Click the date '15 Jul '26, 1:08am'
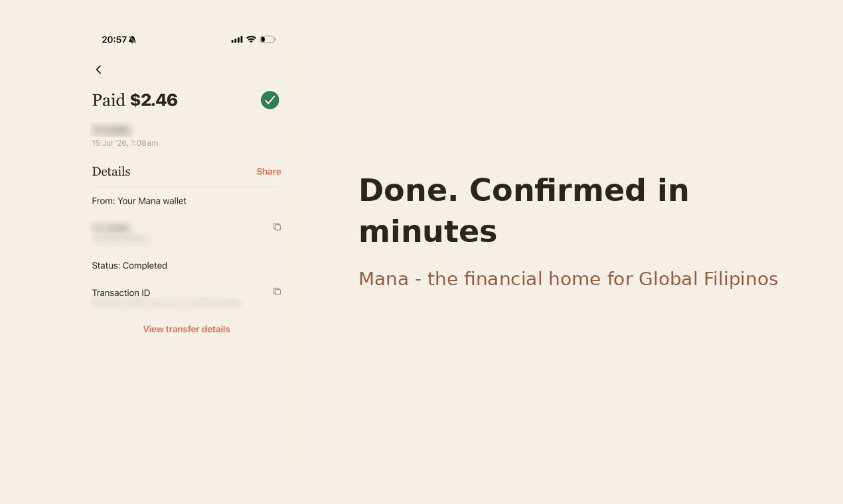 click(125, 143)
